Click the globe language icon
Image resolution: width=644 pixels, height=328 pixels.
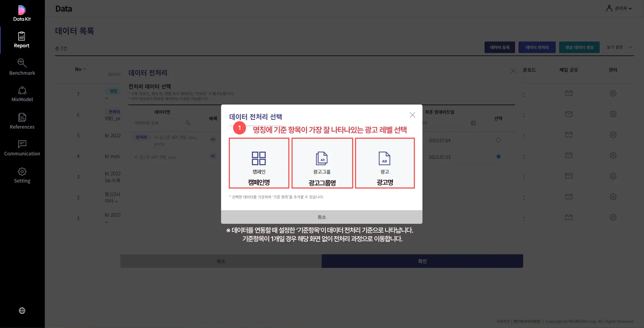22,310
